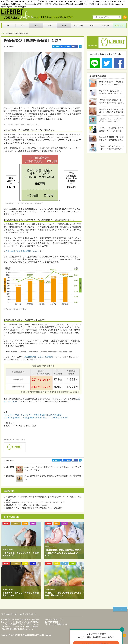Open the LINE official account icon

(95, 63)
